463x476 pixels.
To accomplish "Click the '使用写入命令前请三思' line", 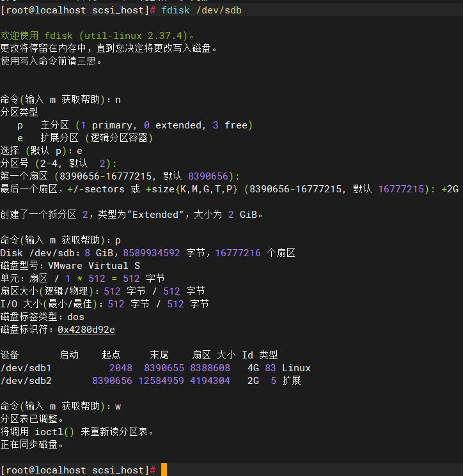I will (x=51, y=61).
